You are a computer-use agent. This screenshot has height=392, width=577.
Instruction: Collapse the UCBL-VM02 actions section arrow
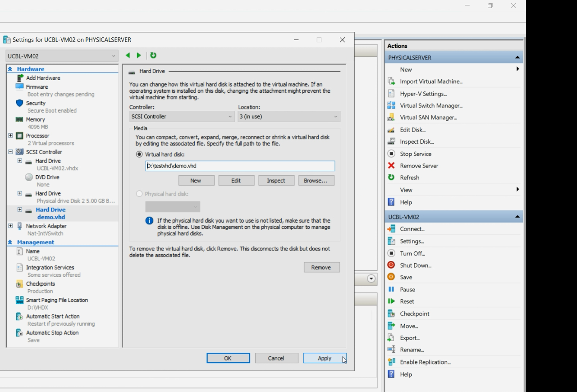pyautogui.click(x=517, y=217)
